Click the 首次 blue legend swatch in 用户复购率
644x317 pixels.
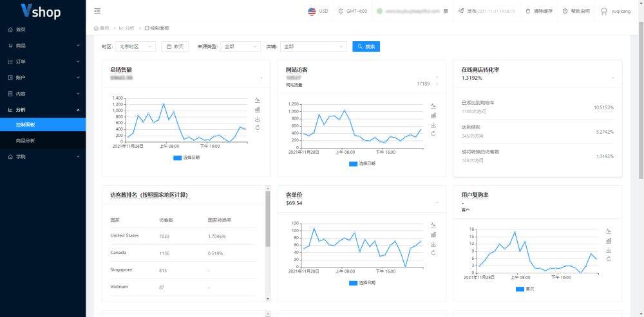point(520,289)
